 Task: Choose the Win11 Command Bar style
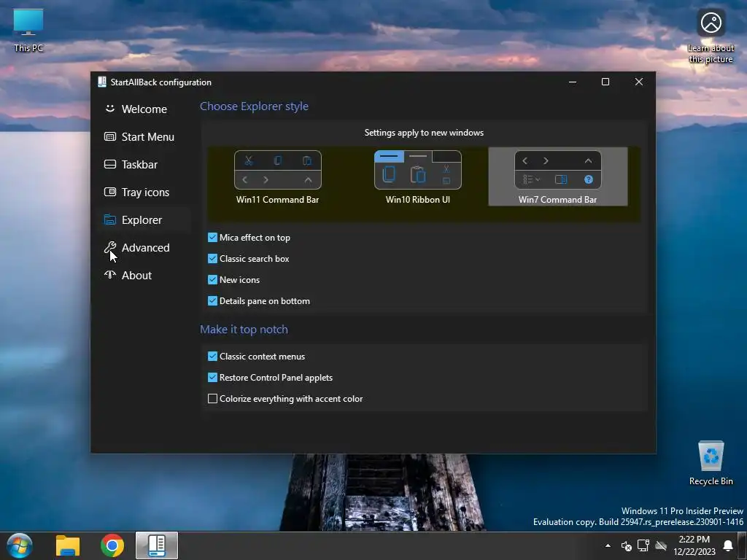pyautogui.click(x=278, y=177)
